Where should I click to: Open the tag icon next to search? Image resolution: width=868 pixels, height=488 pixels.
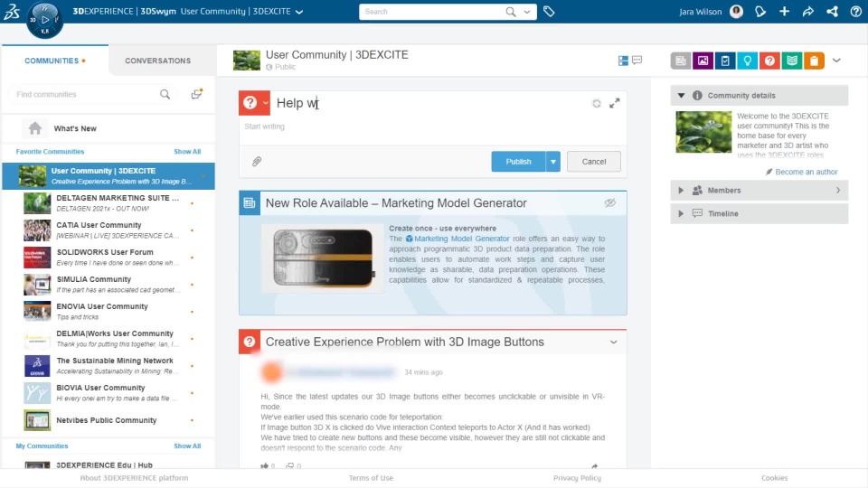click(549, 12)
